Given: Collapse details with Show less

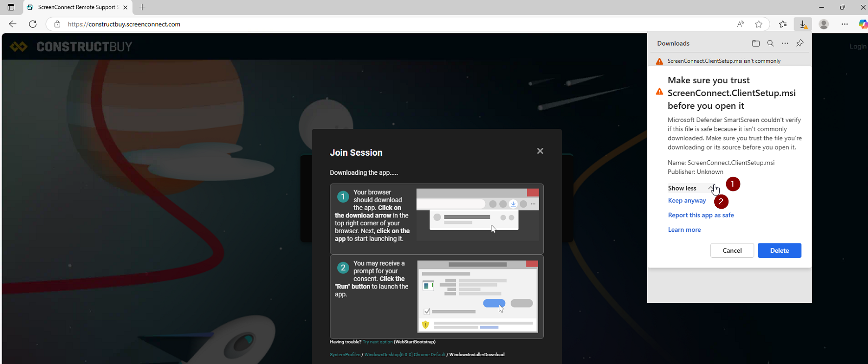Looking at the screenshot, I should pyautogui.click(x=682, y=188).
